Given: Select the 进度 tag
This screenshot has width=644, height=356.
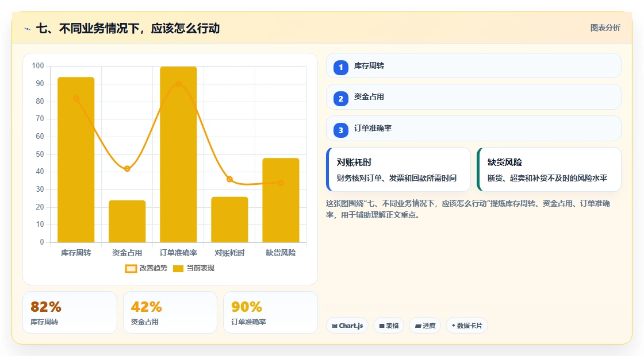Looking at the screenshot, I should pyautogui.click(x=425, y=326).
